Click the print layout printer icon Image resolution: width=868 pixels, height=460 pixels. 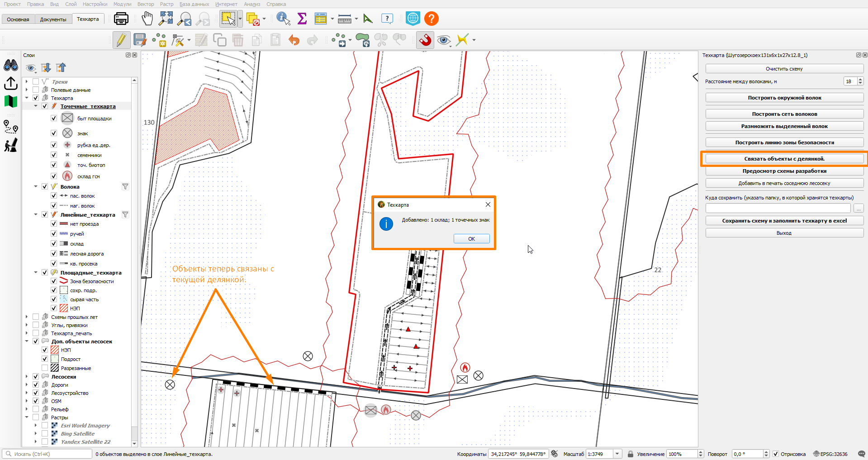point(121,19)
